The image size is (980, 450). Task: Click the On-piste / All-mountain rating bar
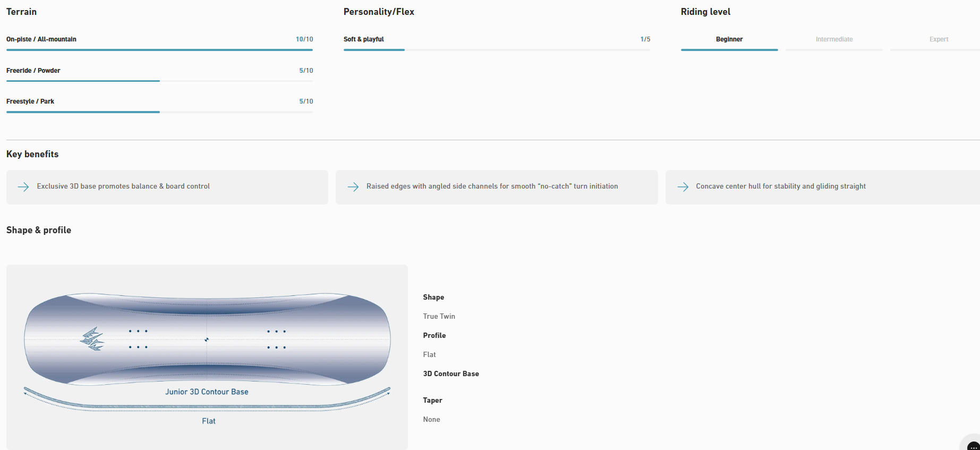point(159,50)
